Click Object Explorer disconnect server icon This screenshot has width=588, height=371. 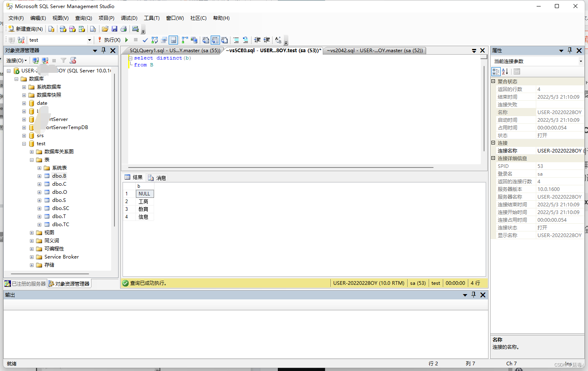tap(45, 60)
